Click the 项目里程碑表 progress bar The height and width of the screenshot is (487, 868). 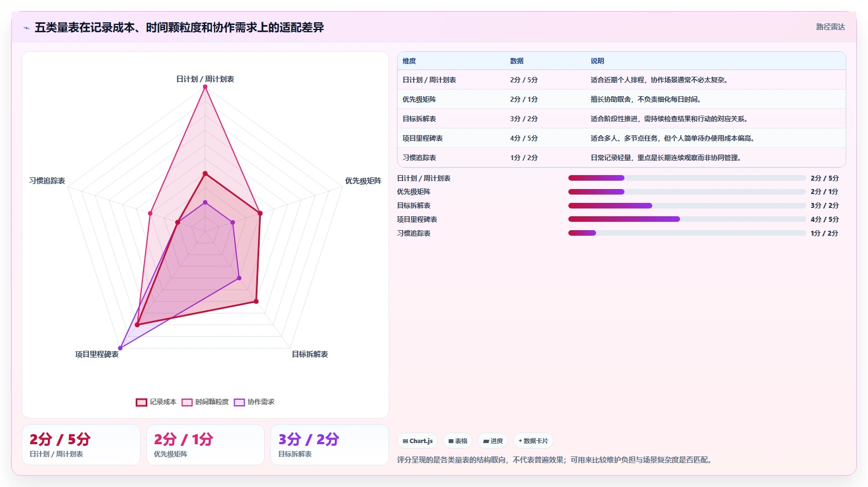(687, 219)
